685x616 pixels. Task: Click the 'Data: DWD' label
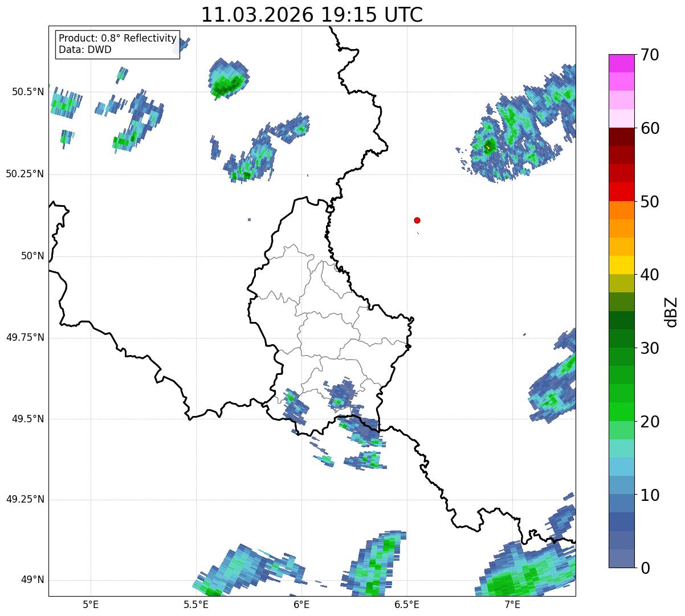[85, 50]
